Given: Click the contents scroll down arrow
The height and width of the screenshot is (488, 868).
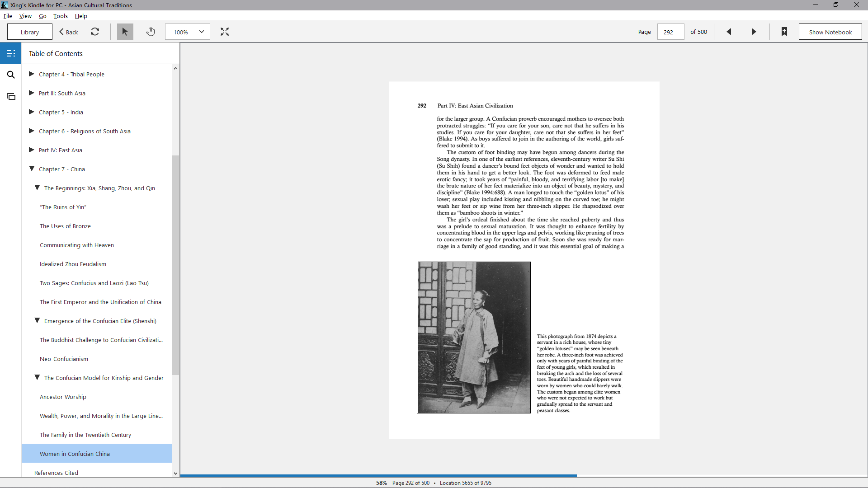Looking at the screenshot, I should pyautogui.click(x=175, y=474).
